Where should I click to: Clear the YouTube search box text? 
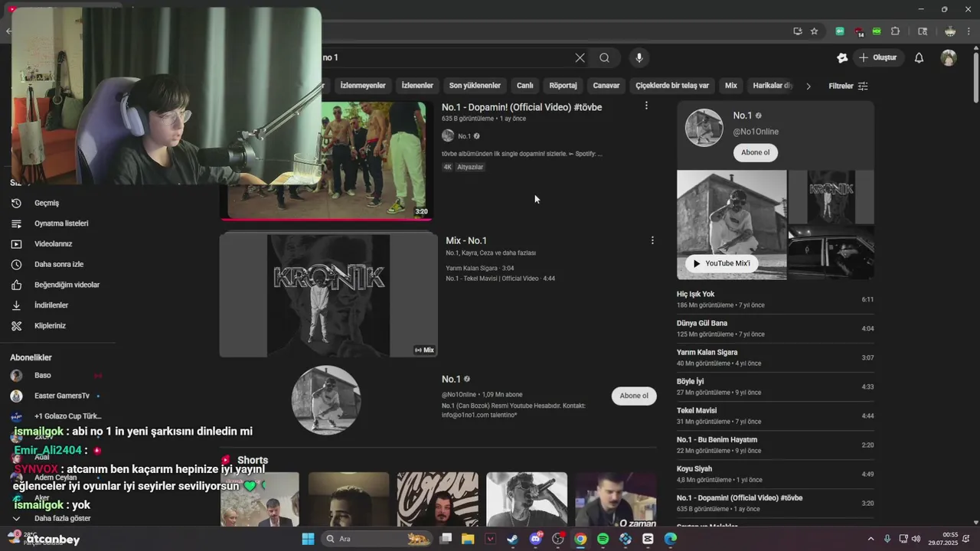coord(580,57)
